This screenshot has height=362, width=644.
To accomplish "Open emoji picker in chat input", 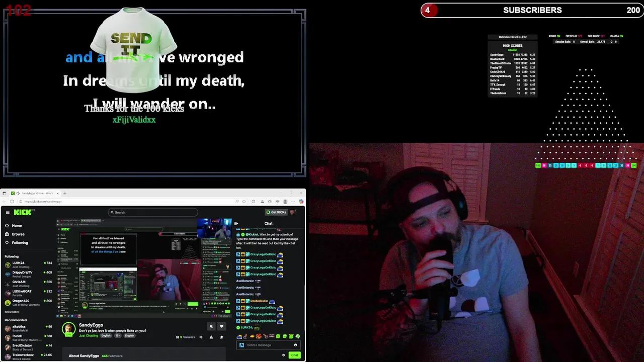I will pos(295,345).
